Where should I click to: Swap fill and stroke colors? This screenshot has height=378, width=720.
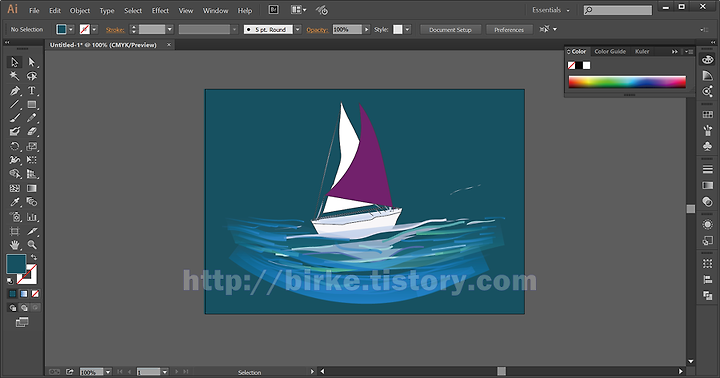pos(34,258)
